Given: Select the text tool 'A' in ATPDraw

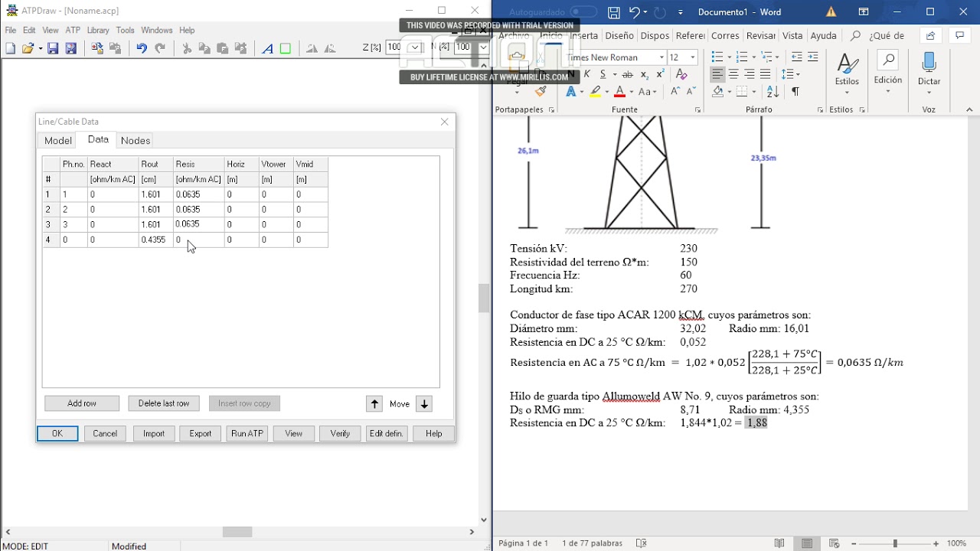Looking at the screenshot, I should pyautogui.click(x=267, y=48).
